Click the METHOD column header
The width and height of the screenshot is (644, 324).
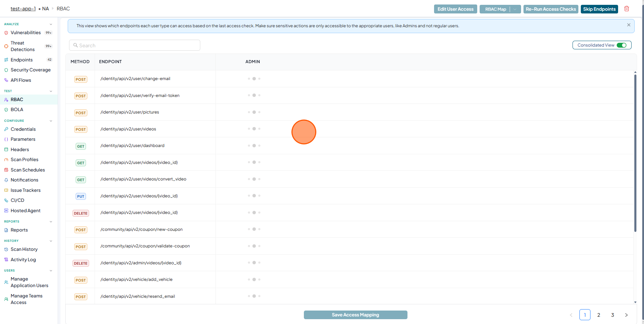(x=80, y=62)
